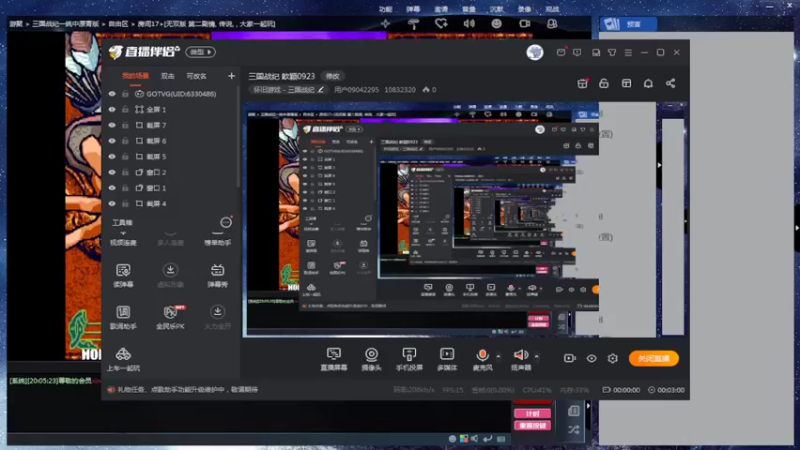Open the notification bell icon
Screen dimensions: 800x450
coord(648,83)
